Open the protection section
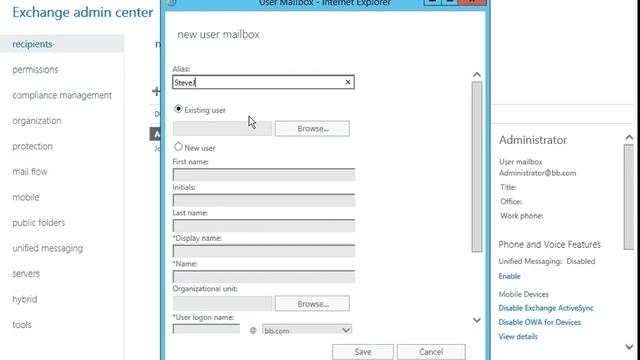The height and width of the screenshot is (360, 640). click(x=32, y=146)
